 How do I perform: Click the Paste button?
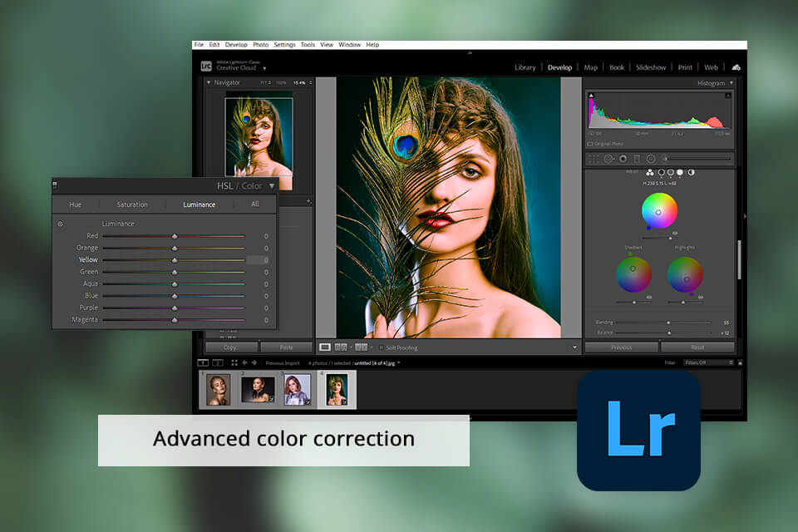[x=287, y=347]
